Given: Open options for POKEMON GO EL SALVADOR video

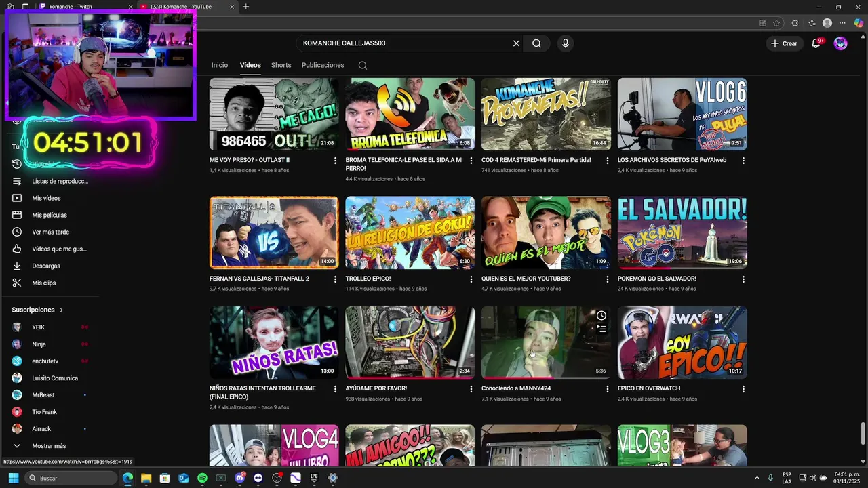Looking at the screenshot, I should [743, 279].
